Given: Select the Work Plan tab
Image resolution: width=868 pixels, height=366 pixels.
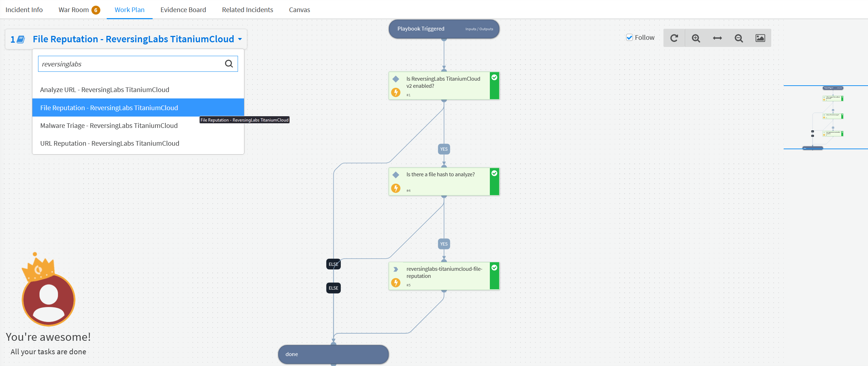Looking at the screenshot, I should (129, 10).
